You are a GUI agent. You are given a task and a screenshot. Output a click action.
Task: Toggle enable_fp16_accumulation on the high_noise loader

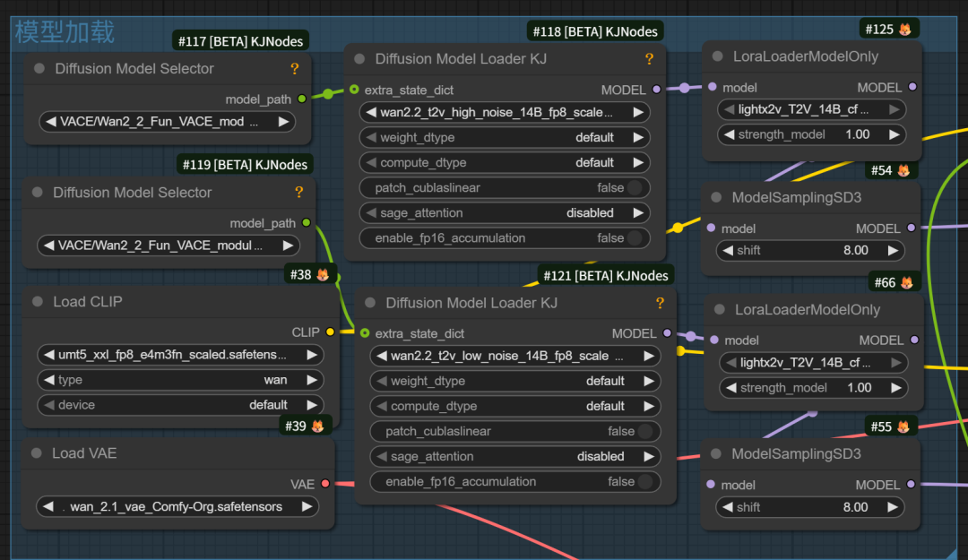point(505,237)
